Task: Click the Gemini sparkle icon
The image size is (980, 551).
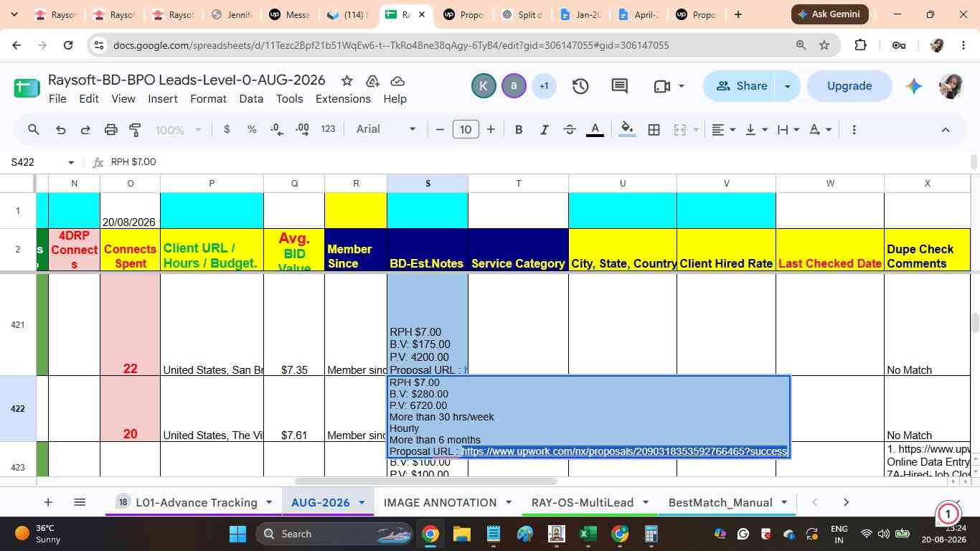Action: click(913, 86)
